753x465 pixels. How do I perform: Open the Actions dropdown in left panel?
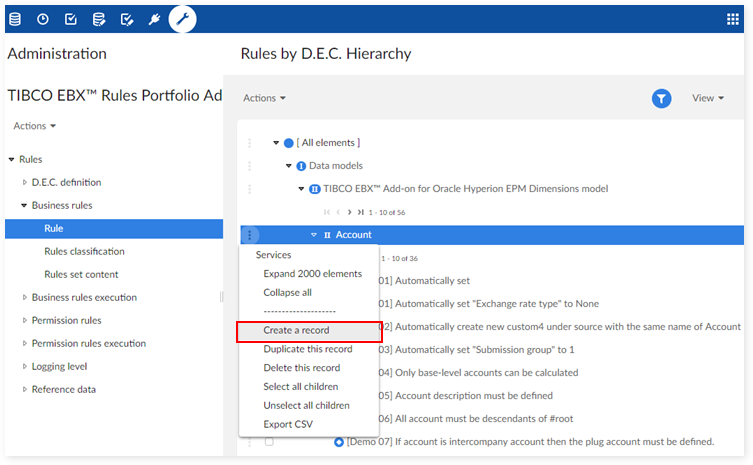click(35, 126)
